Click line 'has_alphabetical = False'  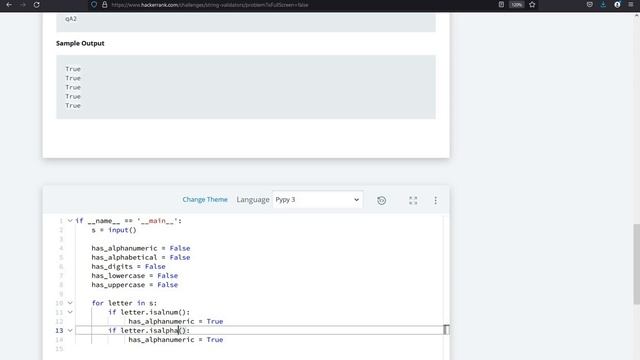(141, 257)
